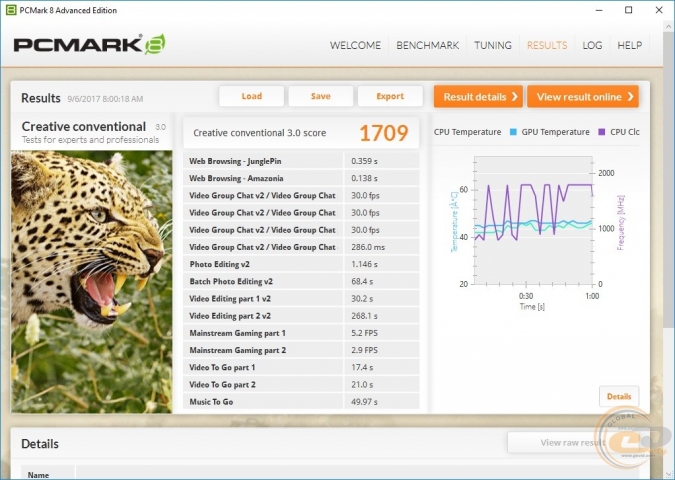Select Video To Go part 1 row
The height and width of the screenshot is (480, 675).
click(x=301, y=368)
